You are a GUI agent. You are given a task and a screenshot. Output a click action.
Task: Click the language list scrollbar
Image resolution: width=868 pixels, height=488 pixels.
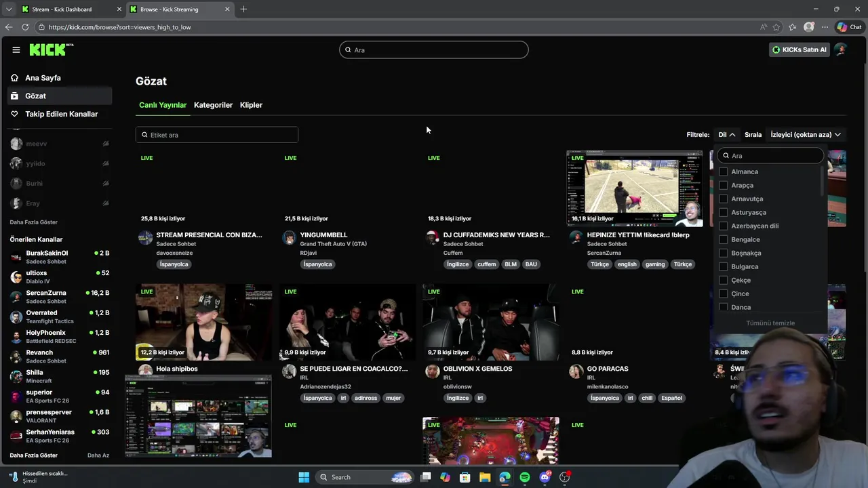point(823,181)
